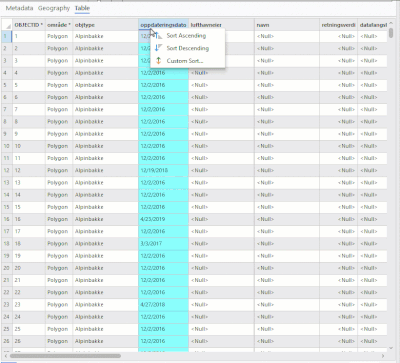400x363 pixels.
Task: Select row 12 by its row header
Action: point(7,170)
